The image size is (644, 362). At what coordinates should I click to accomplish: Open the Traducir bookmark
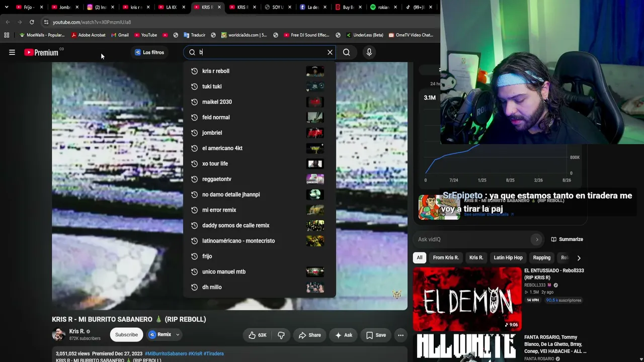194,35
